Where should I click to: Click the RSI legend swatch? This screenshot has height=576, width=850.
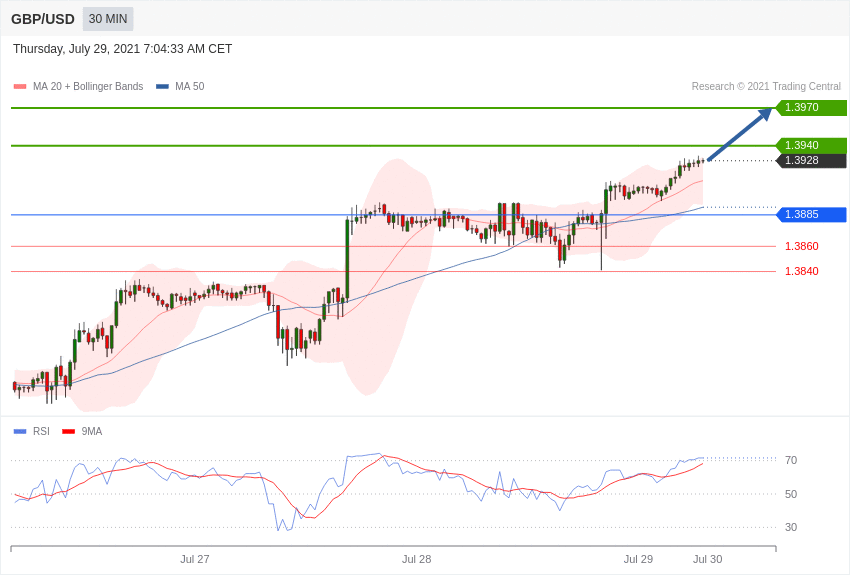coord(20,432)
